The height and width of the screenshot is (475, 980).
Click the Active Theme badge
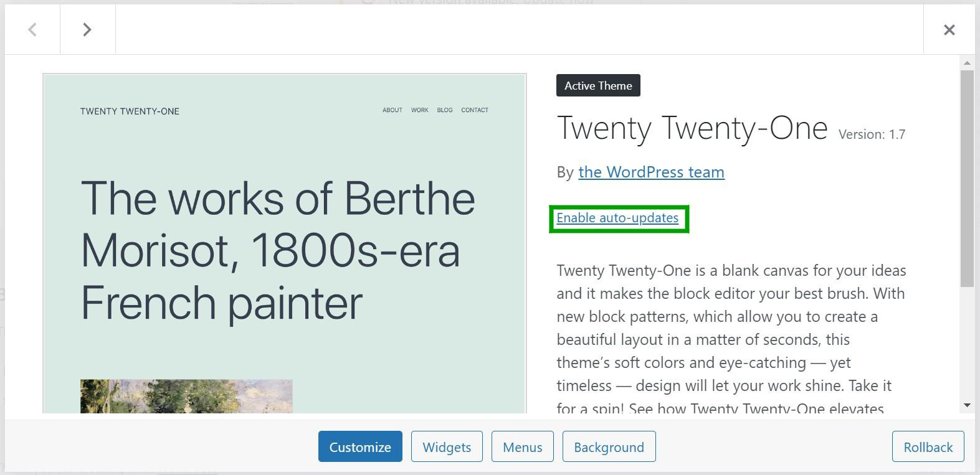[598, 85]
